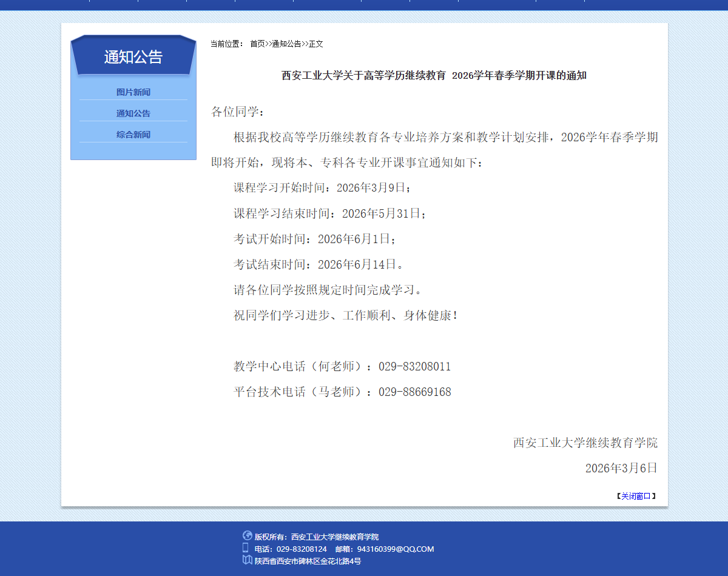Click the map icon beside 陕西省西安市 address
Viewport: 728px width, 576px height.
pyautogui.click(x=247, y=560)
